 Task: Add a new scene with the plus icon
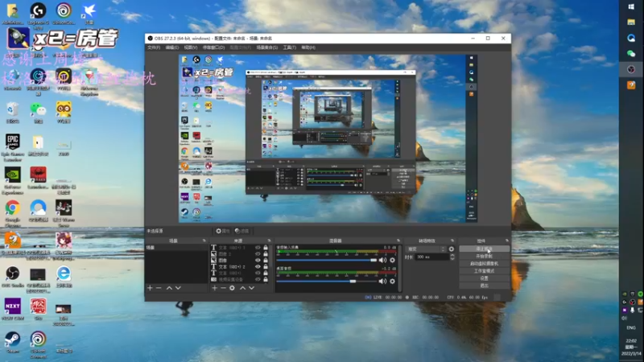[x=150, y=288]
